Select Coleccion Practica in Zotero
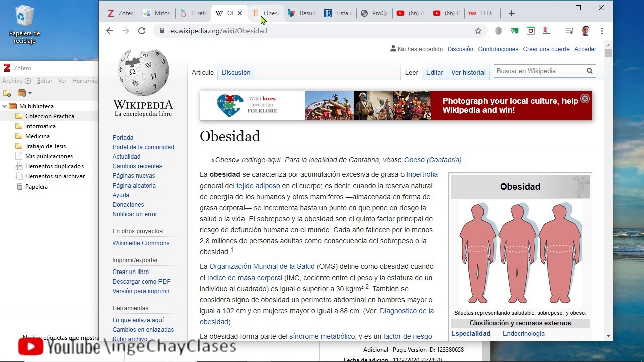The width and height of the screenshot is (644, 362). pyautogui.click(x=50, y=116)
